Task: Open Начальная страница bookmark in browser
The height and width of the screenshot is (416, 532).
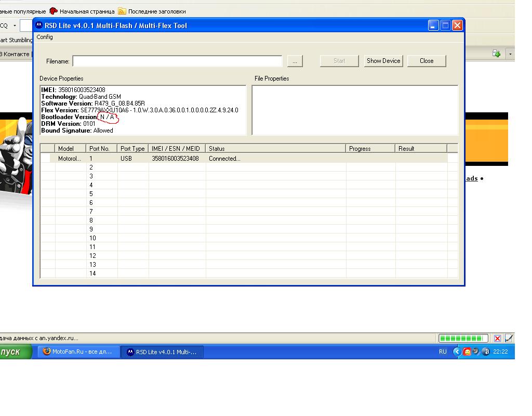Action: coord(87,11)
